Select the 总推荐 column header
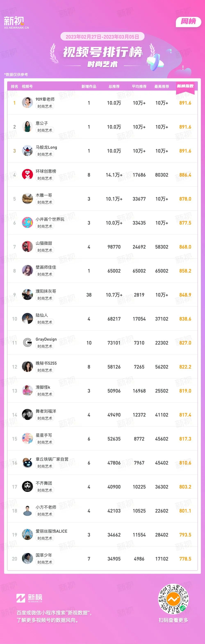Screen dimensions: 205x644 [114, 87]
